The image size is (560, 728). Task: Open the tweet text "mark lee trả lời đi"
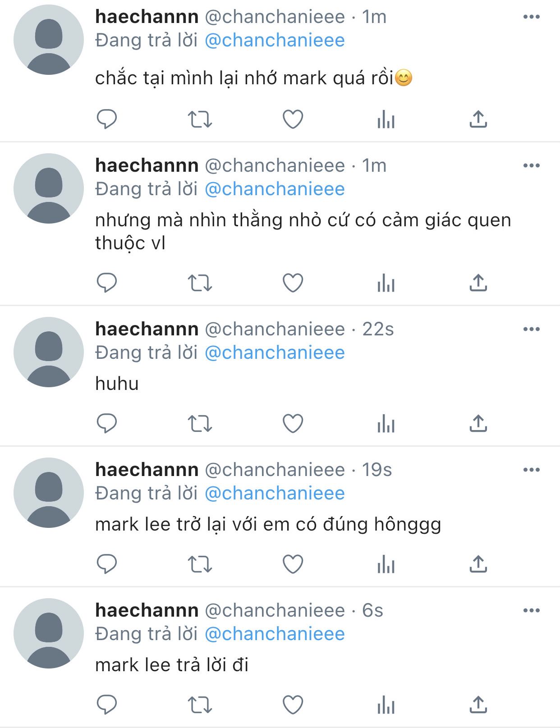point(172,665)
